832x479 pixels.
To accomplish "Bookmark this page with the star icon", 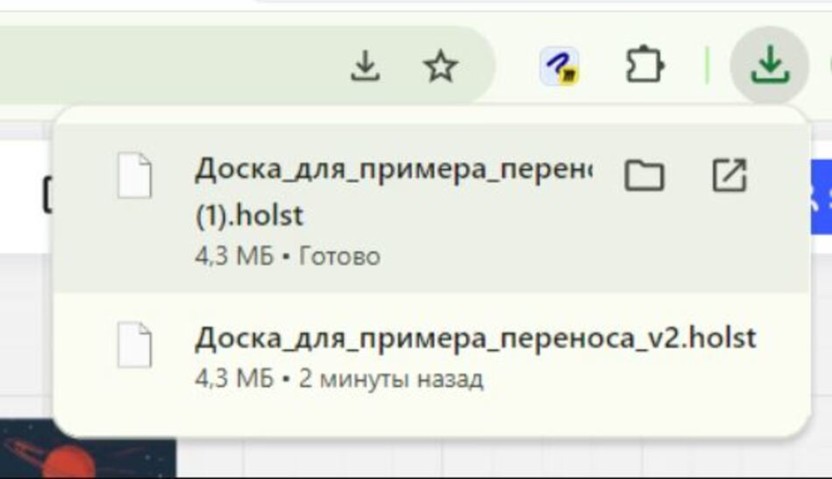I will point(440,66).
